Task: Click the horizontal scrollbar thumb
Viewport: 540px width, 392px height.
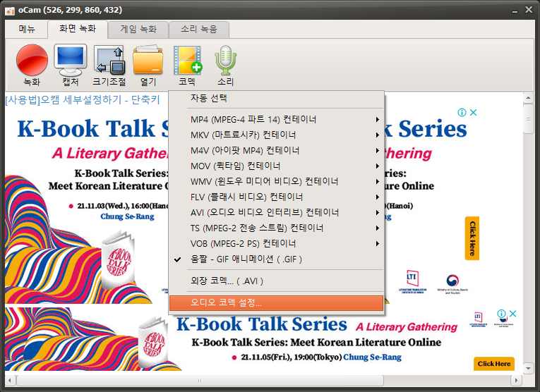Action: tap(200, 380)
